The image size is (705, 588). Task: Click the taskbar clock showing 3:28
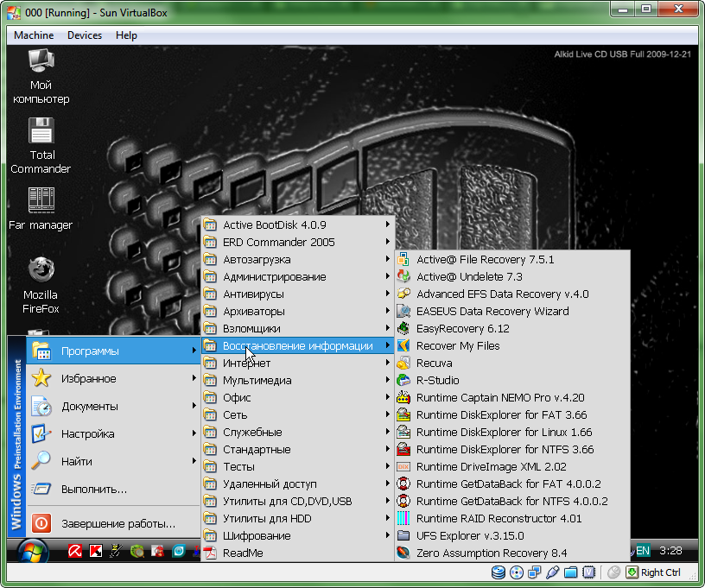pyautogui.click(x=670, y=550)
